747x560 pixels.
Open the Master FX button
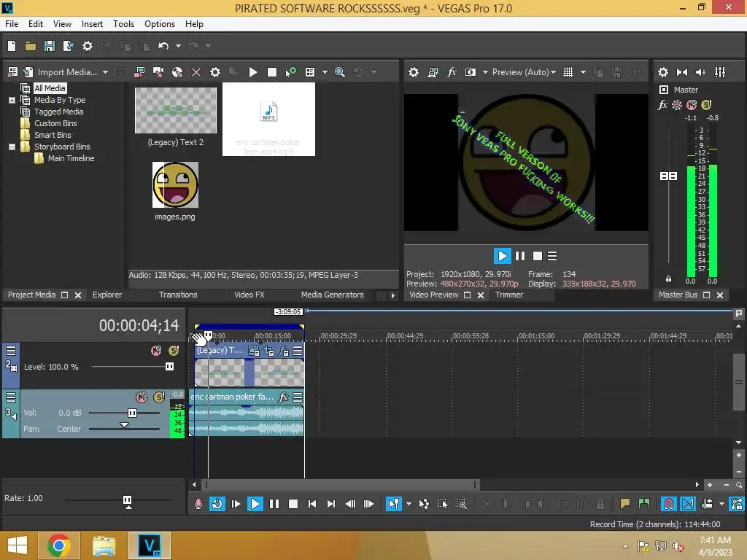[x=662, y=105]
